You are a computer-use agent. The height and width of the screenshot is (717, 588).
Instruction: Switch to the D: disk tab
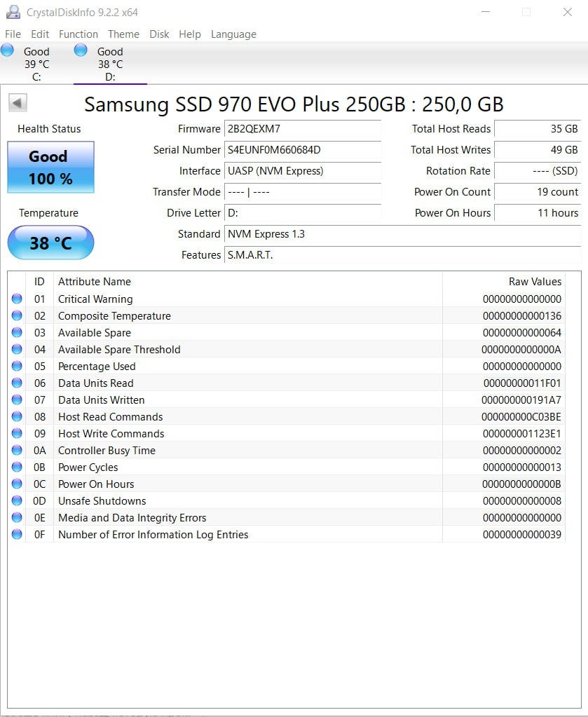(x=110, y=64)
